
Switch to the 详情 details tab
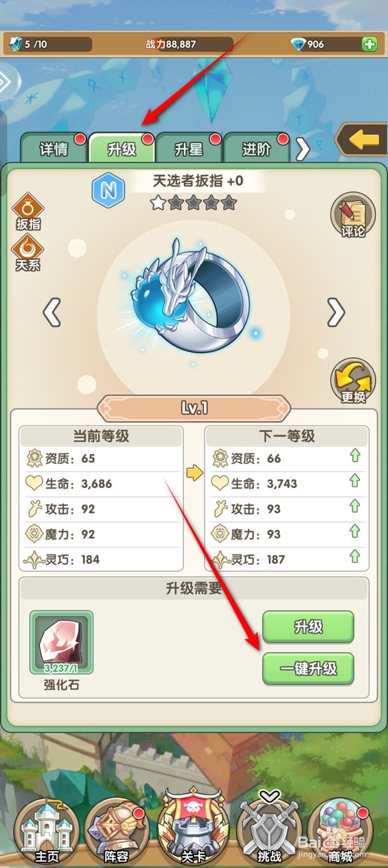point(54,148)
